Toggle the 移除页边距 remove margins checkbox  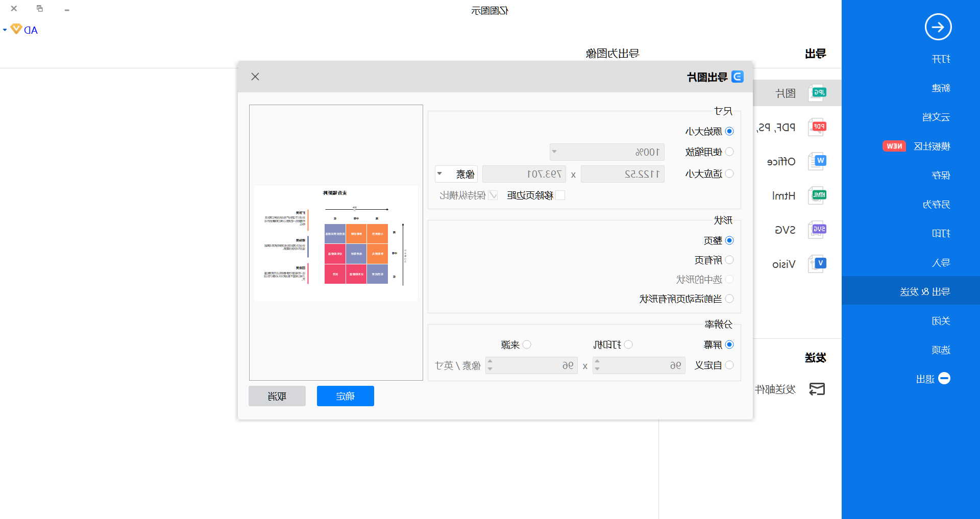(560, 195)
